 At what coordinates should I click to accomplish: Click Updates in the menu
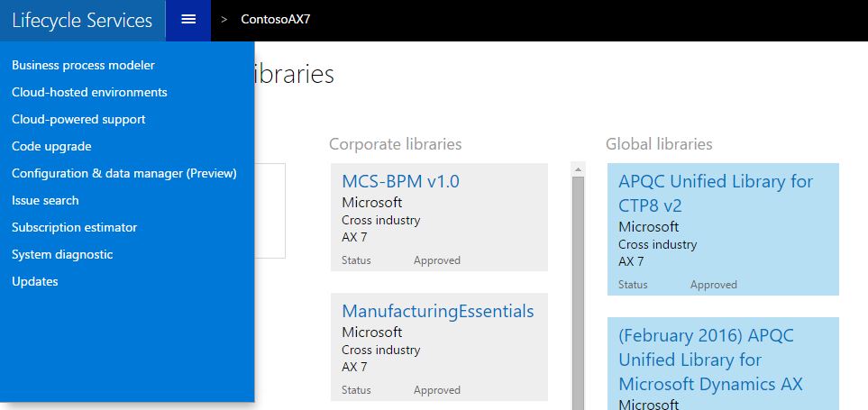pyautogui.click(x=35, y=281)
